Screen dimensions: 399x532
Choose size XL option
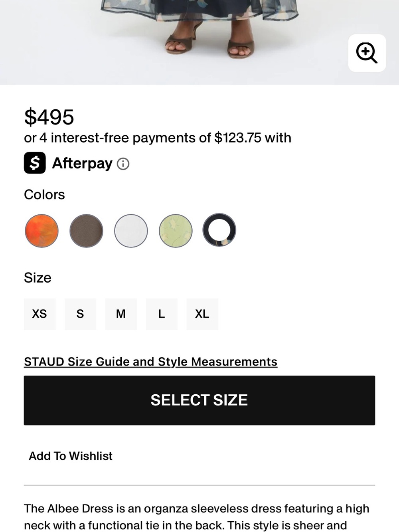click(x=202, y=314)
